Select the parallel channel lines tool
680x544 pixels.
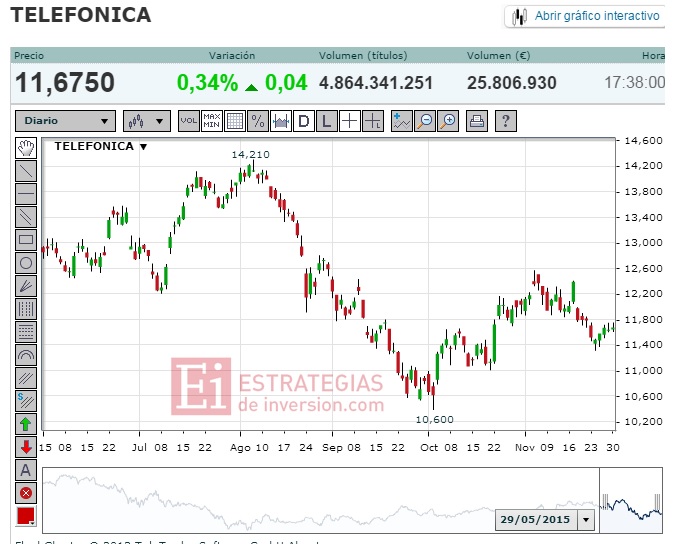[26, 217]
